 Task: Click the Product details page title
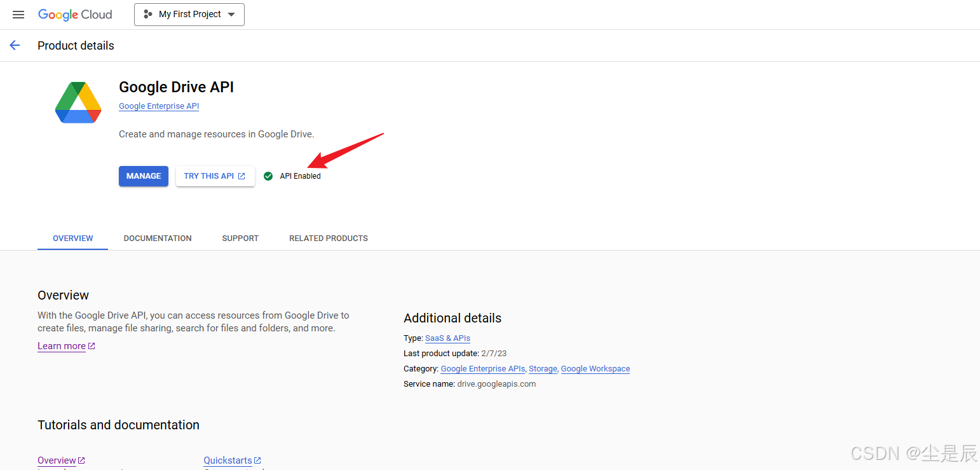[x=76, y=46]
